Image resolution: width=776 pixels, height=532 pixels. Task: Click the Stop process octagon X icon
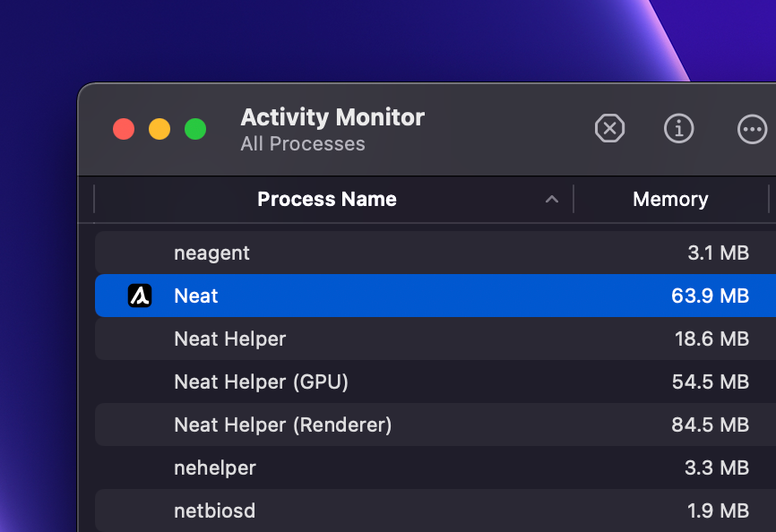609,129
